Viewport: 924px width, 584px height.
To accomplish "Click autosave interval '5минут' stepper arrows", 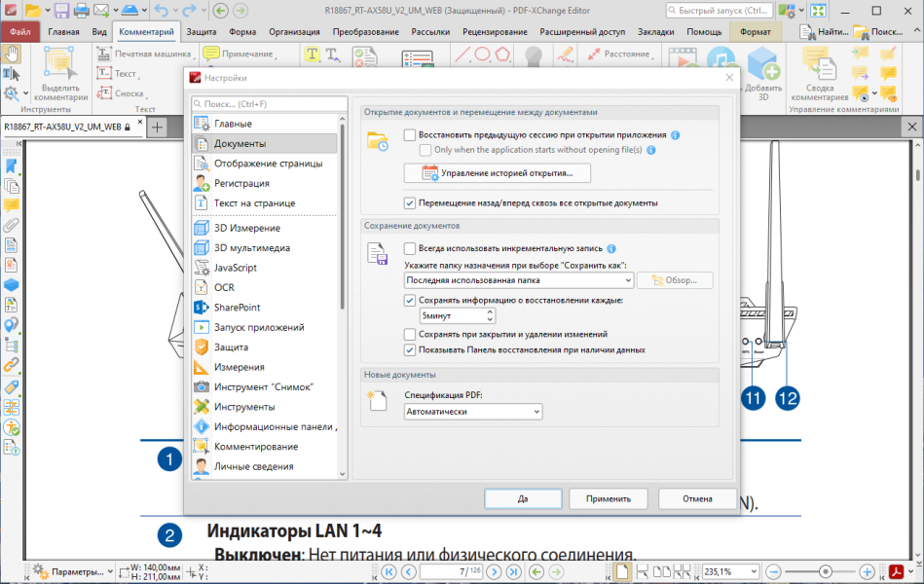I will [x=490, y=316].
